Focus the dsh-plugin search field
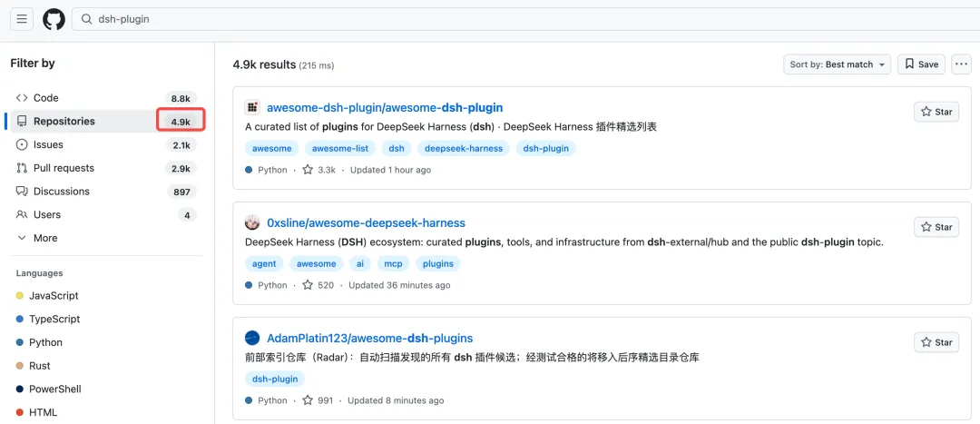The width and height of the screenshot is (980, 424). tap(525, 19)
